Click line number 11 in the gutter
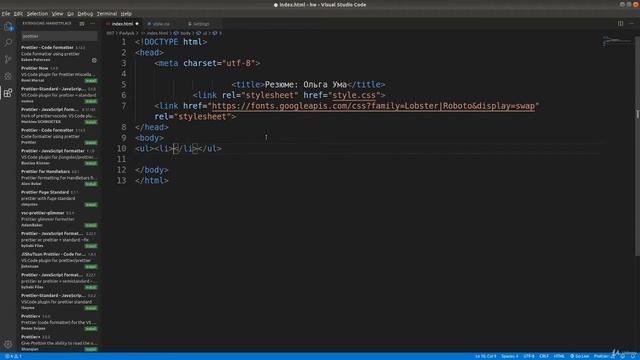Viewport: 640px width, 360px height. [x=122, y=159]
